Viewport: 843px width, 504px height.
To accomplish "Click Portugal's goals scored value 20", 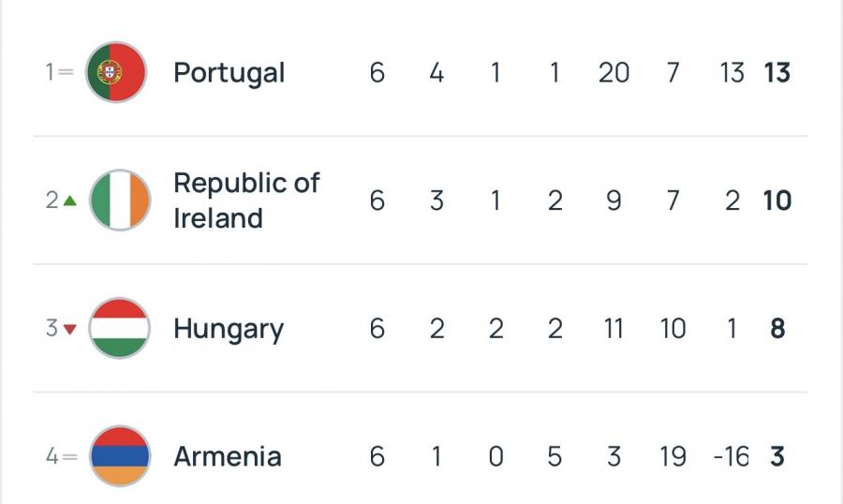I will [x=614, y=72].
